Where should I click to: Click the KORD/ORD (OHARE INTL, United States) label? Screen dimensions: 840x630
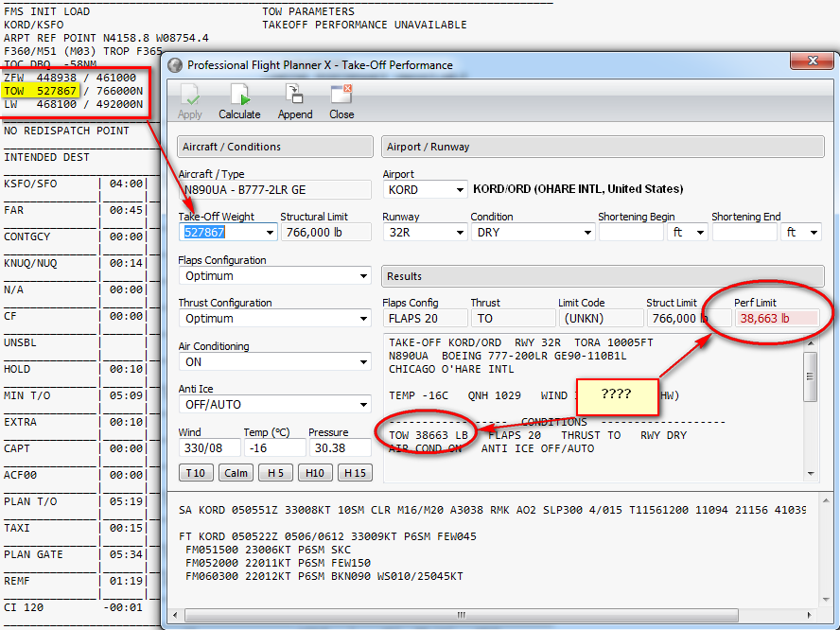[578, 189]
